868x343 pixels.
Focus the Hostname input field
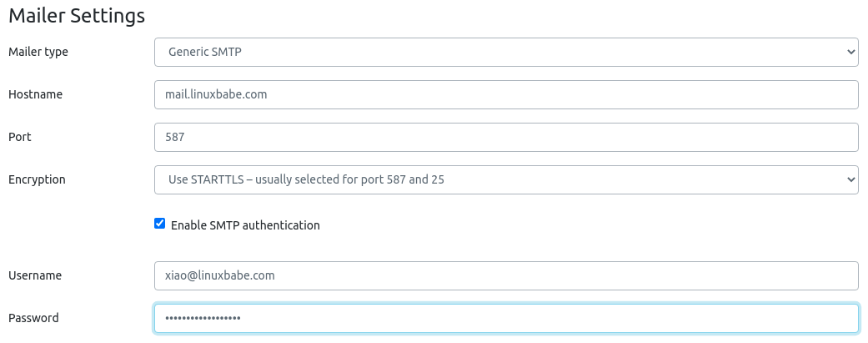click(x=505, y=94)
